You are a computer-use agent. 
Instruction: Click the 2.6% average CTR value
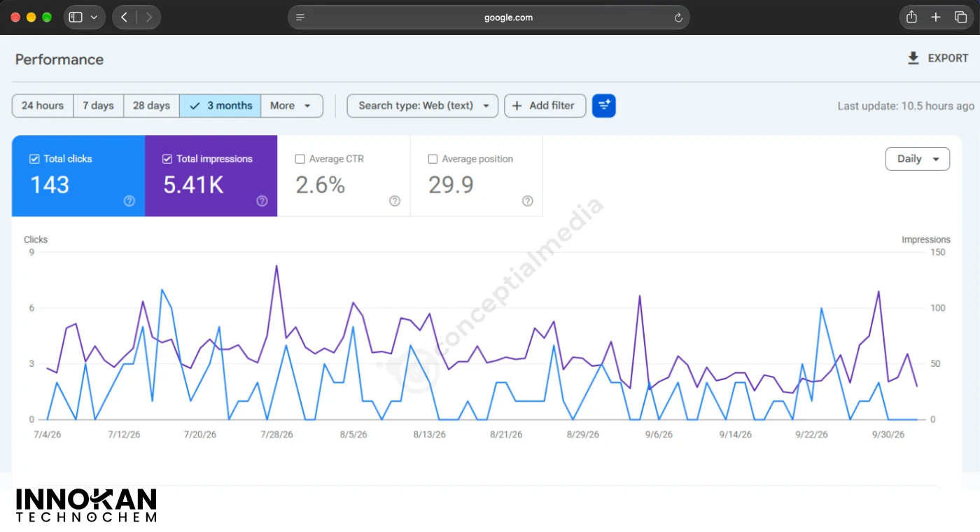click(x=320, y=185)
